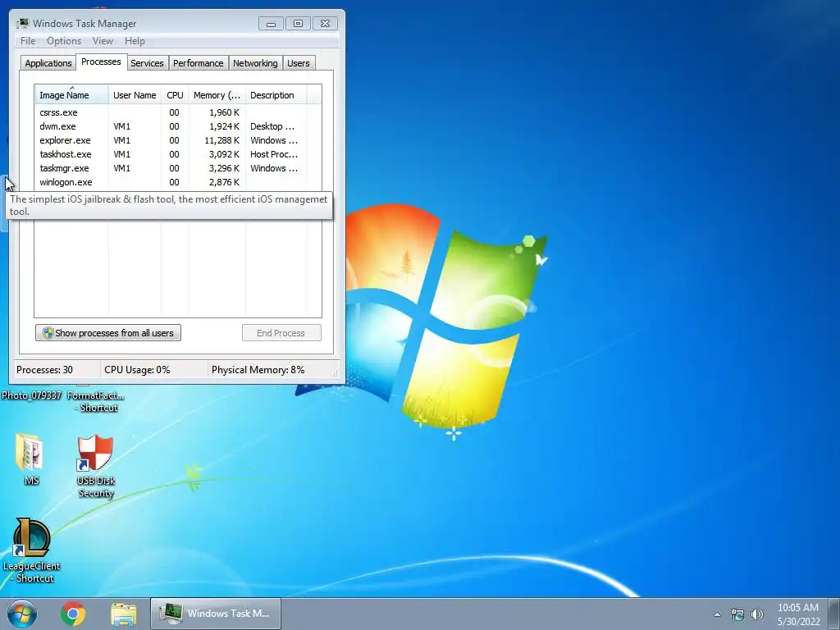Open the View menu in Task Manager

[103, 41]
